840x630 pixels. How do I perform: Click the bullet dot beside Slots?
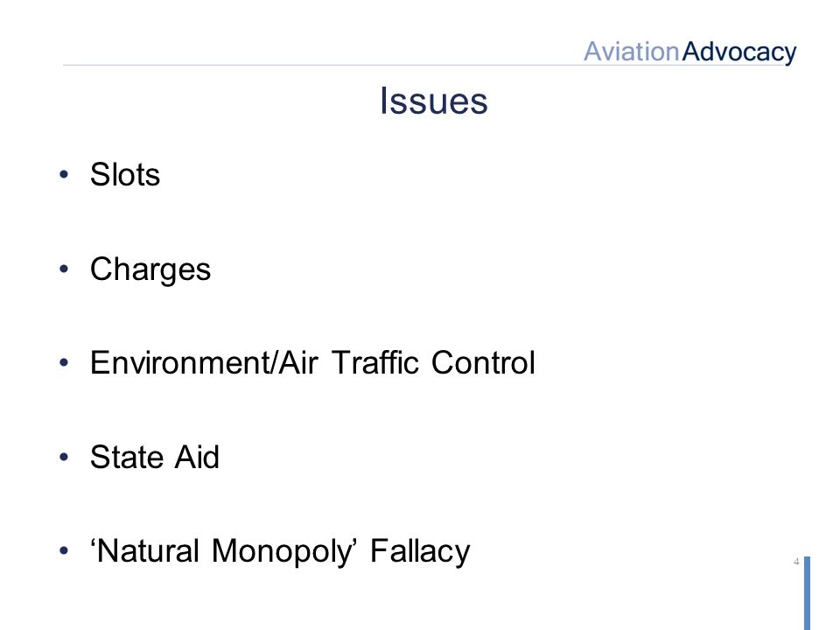[x=64, y=174]
